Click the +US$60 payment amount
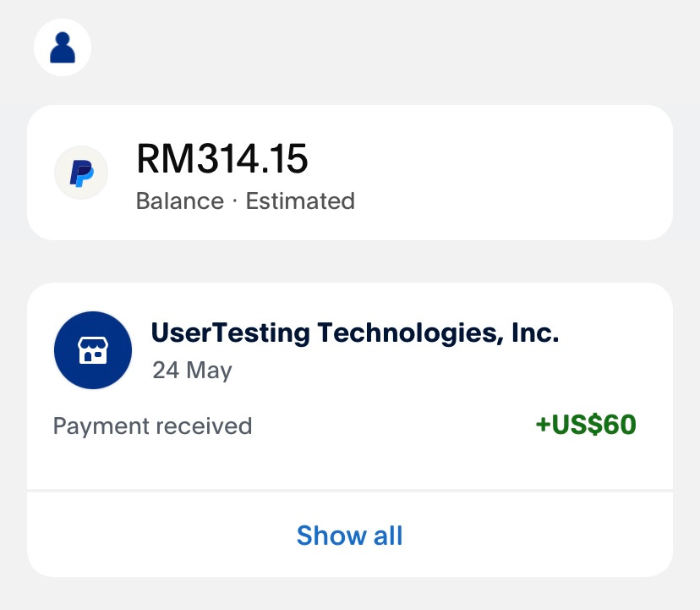The height and width of the screenshot is (610, 700). click(586, 425)
